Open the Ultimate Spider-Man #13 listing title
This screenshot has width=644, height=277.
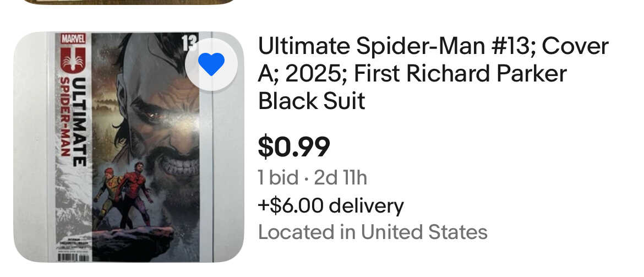[433, 74]
